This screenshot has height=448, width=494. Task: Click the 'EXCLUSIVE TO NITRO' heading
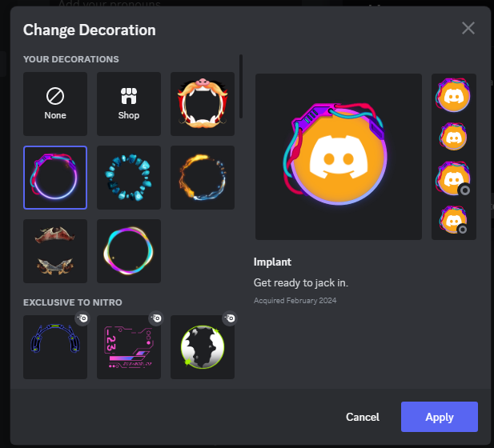click(73, 302)
